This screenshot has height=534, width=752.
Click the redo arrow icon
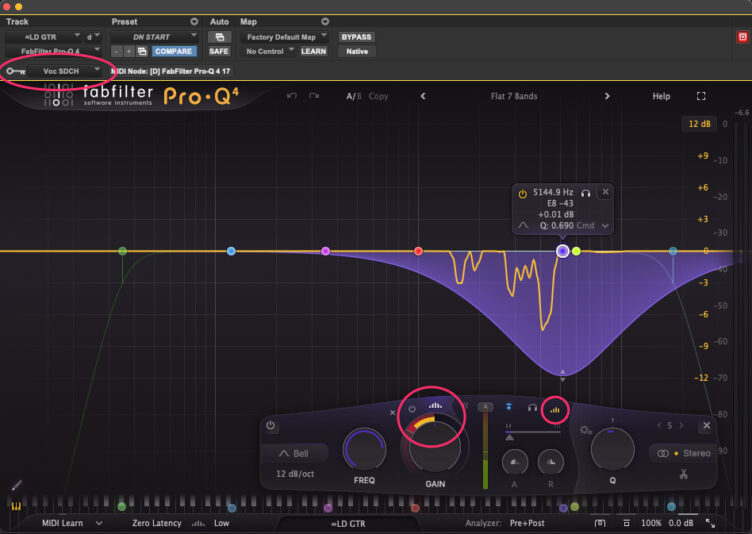[x=314, y=96]
